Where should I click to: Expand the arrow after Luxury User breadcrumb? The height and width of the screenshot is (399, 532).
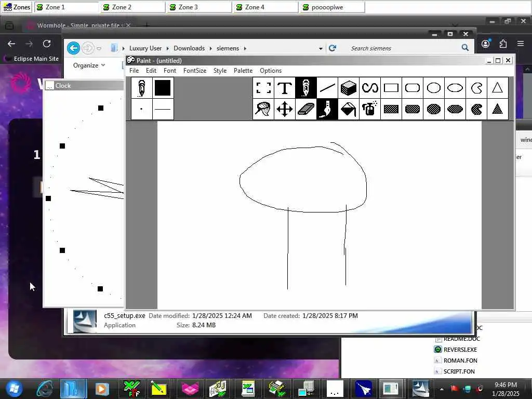coord(168,48)
